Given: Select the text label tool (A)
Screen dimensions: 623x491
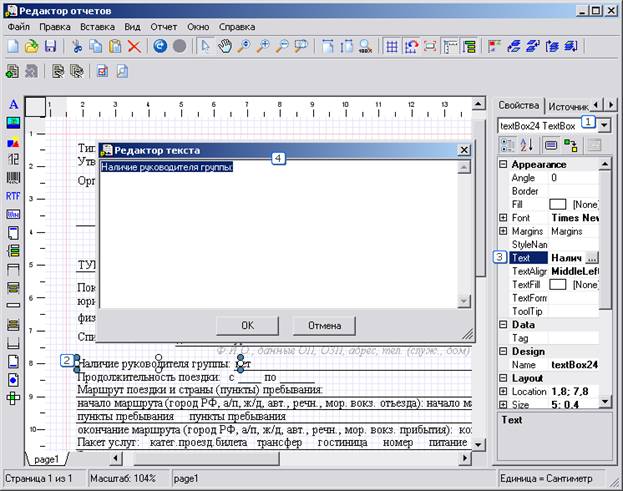Looking at the screenshot, I should click(14, 105).
